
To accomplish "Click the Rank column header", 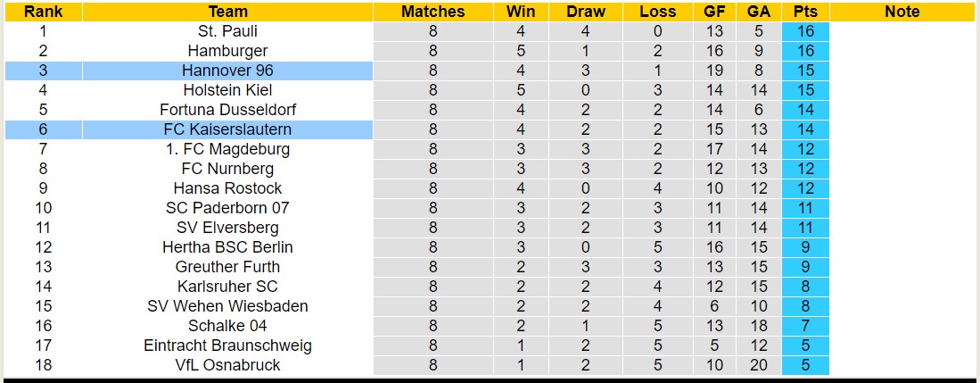I will click(42, 12).
